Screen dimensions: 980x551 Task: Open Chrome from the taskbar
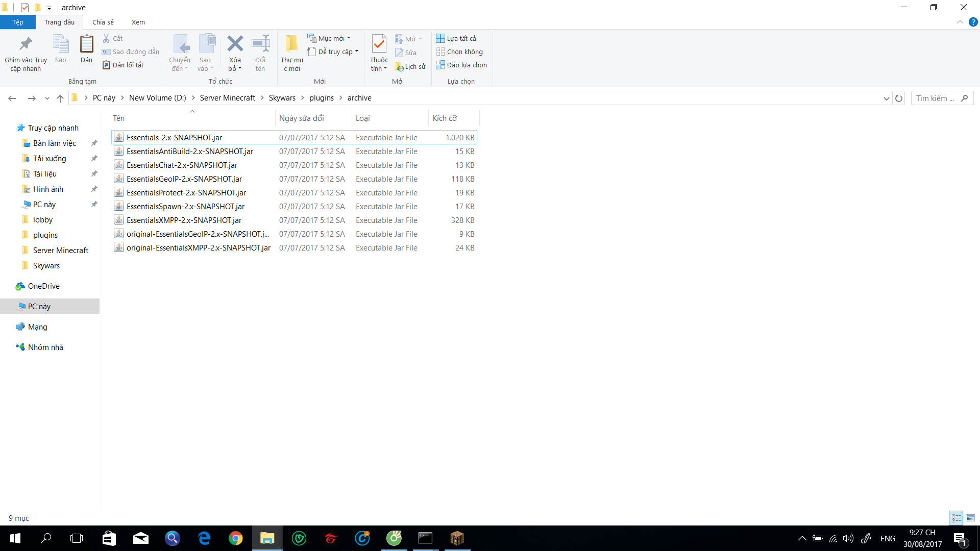coord(236,538)
